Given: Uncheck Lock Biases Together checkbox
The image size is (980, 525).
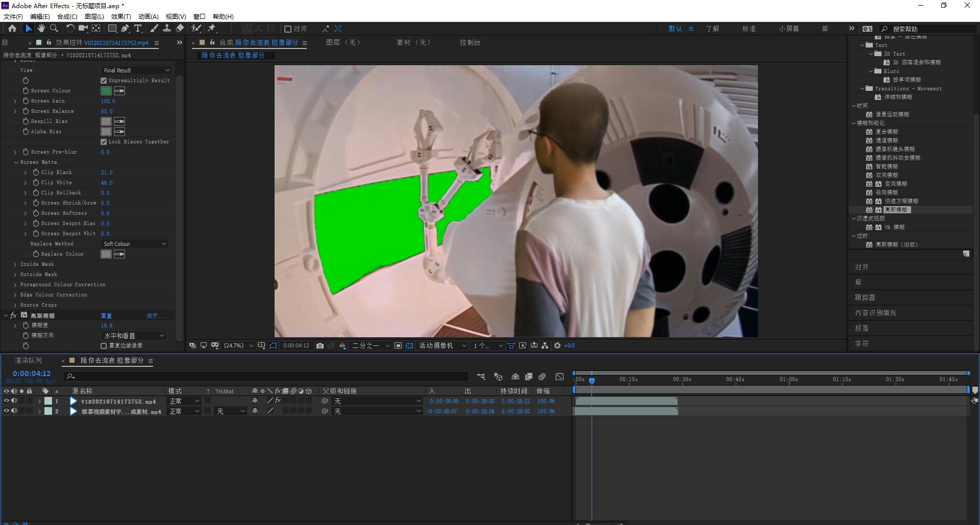Looking at the screenshot, I should pyautogui.click(x=104, y=142).
